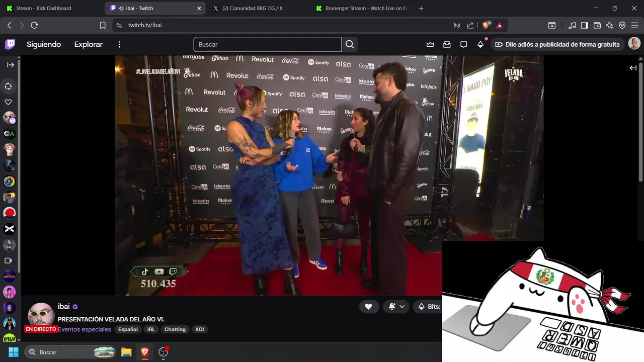
Task: Close the ibai - Twitch tab
Action: coord(199,8)
